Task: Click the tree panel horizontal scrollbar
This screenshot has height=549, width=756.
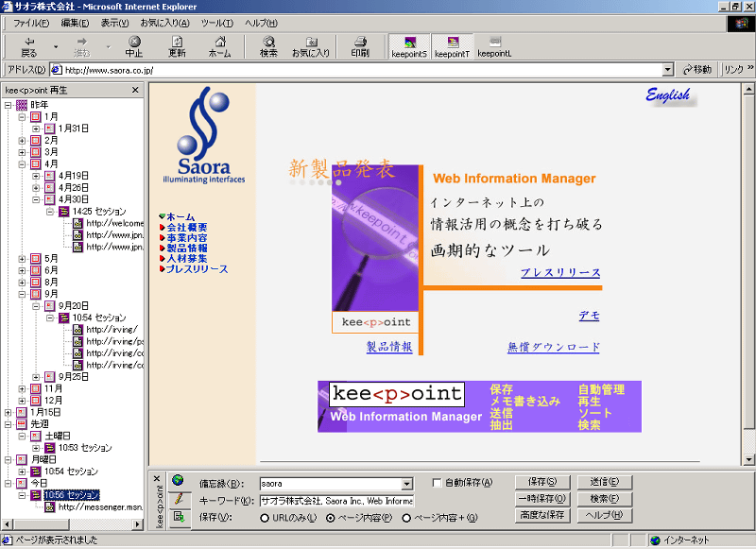Action: tap(73, 524)
